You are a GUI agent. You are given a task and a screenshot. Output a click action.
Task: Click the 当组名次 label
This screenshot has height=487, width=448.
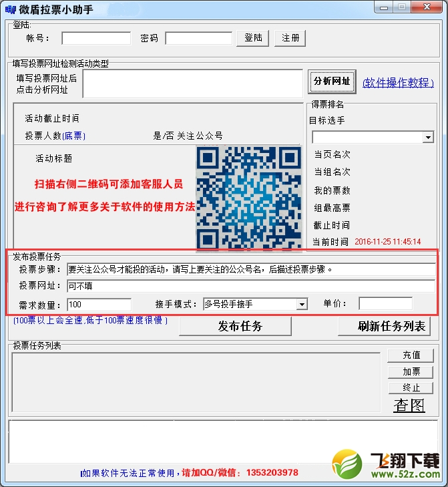pyautogui.click(x=332, y=172)
